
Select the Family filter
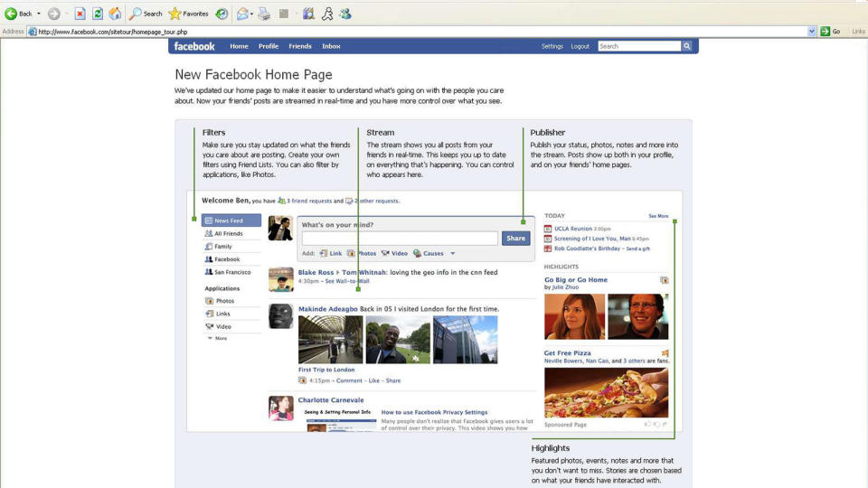223,246
